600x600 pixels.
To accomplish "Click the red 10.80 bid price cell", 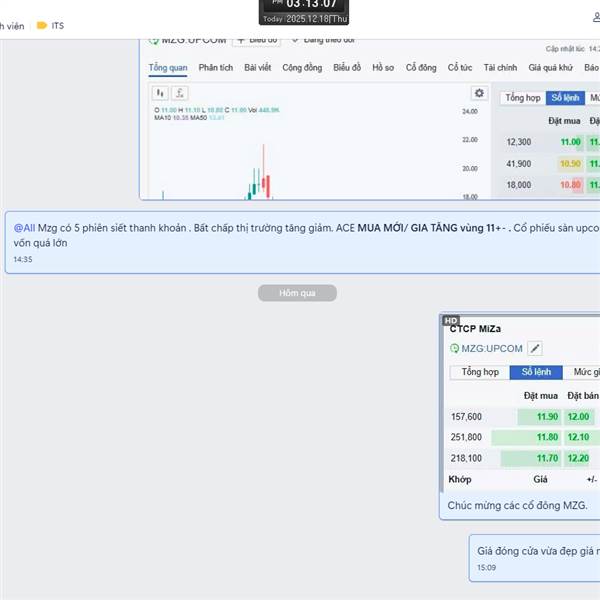I will (571, 185).
